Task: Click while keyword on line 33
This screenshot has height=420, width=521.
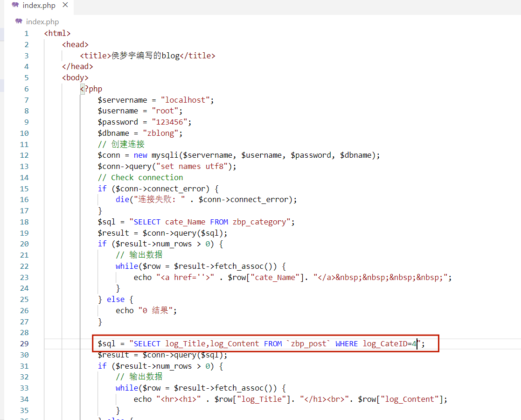Action: (x=127, y=388)
